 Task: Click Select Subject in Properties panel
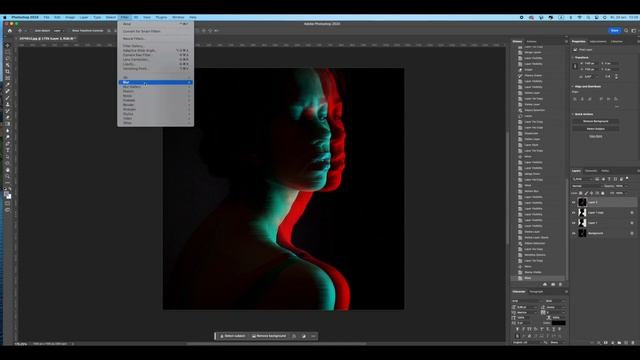point(596,129)
